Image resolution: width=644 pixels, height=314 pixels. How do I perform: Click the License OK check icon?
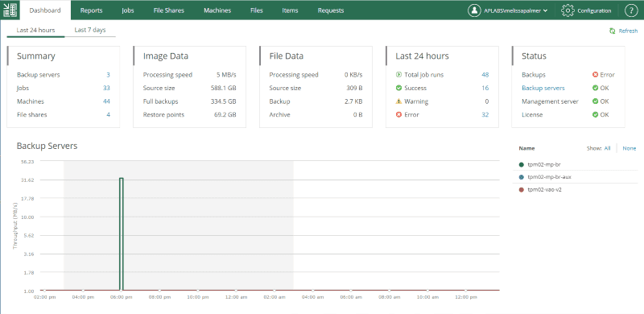point(595,114)
